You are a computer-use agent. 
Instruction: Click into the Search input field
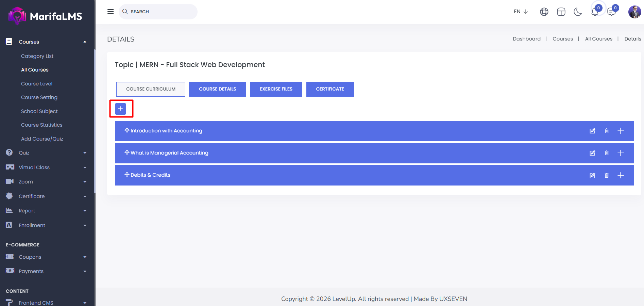tap(162, 12)
